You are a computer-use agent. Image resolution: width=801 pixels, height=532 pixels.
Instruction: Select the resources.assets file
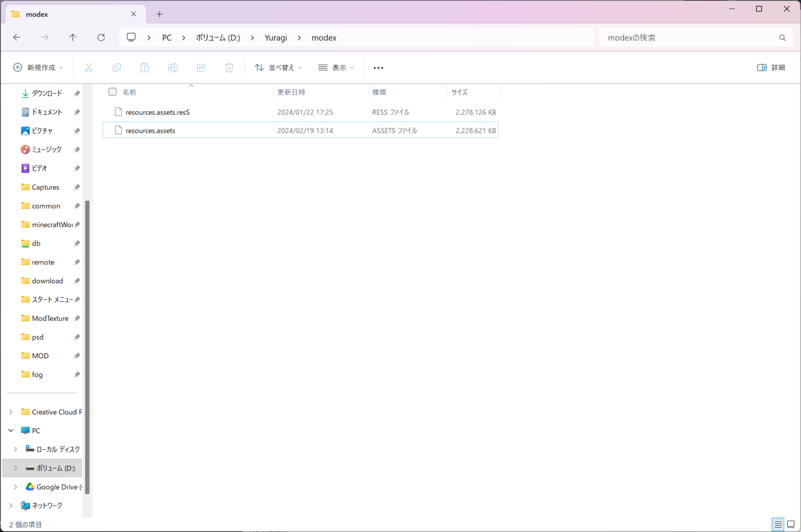[300, 130]
